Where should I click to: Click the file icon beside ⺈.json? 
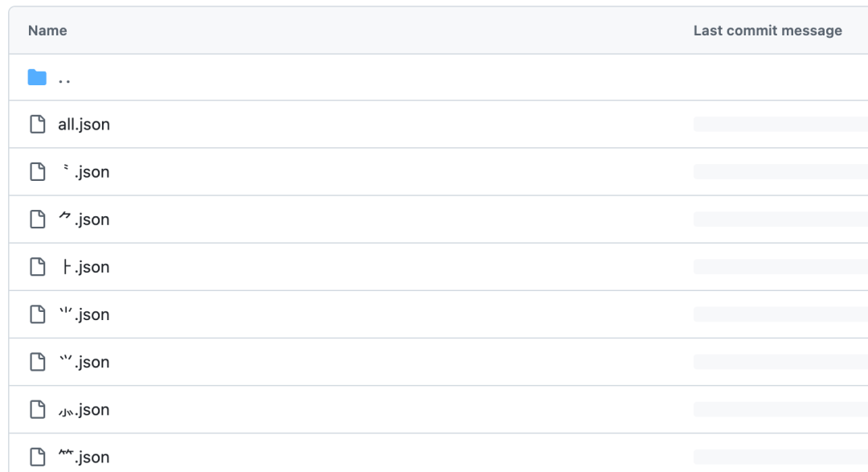tap(37, 220)
